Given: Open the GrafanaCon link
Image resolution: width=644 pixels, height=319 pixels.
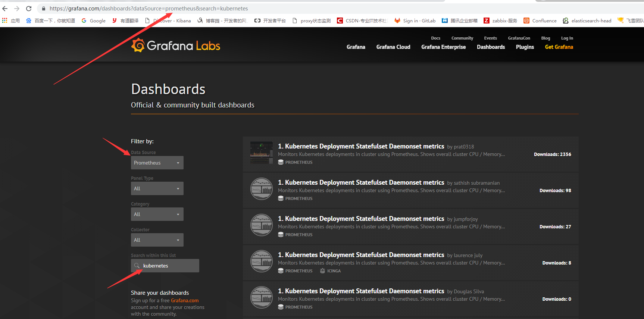Looking at the screenshot, I should coord(519,38).
